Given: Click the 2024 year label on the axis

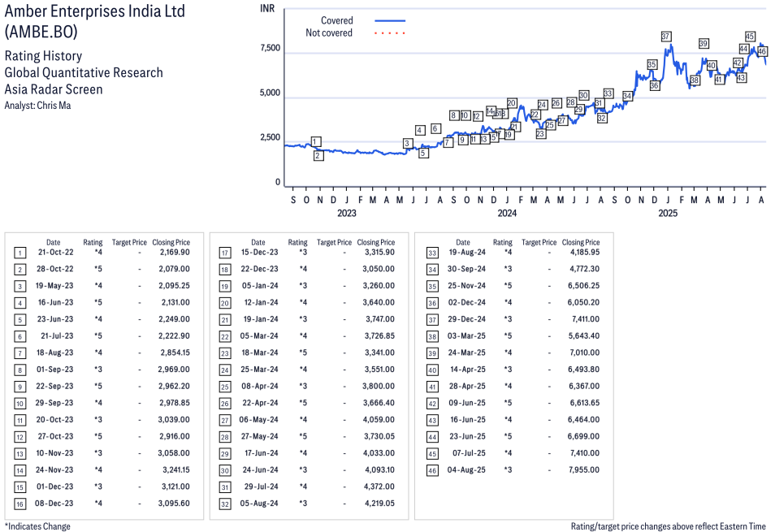Looking at the screenshot, I should [507, 213].
